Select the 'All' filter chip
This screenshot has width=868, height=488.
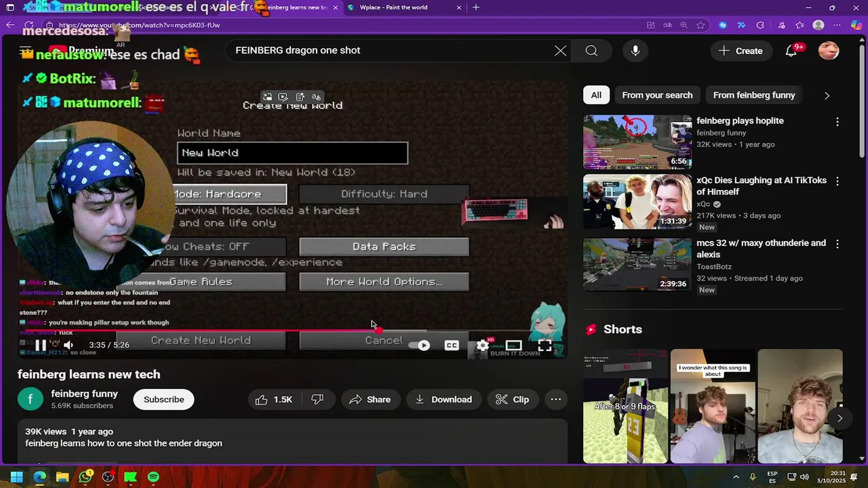click(x=596, y=96)
